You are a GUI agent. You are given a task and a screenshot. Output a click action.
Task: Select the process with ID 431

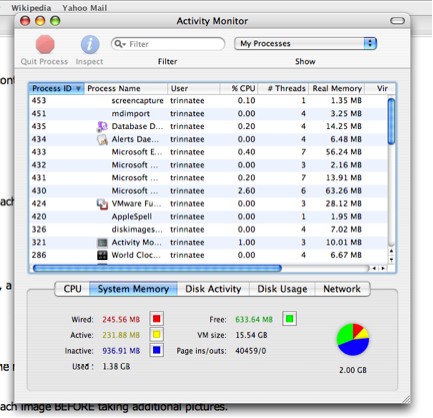[x=208, y=178]
